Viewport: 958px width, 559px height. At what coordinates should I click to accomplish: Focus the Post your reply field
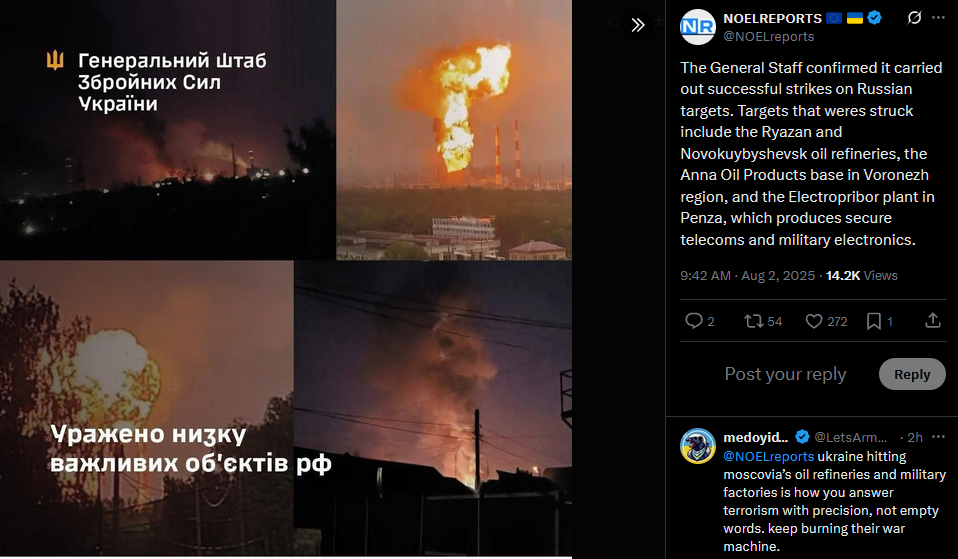point(785,374)
